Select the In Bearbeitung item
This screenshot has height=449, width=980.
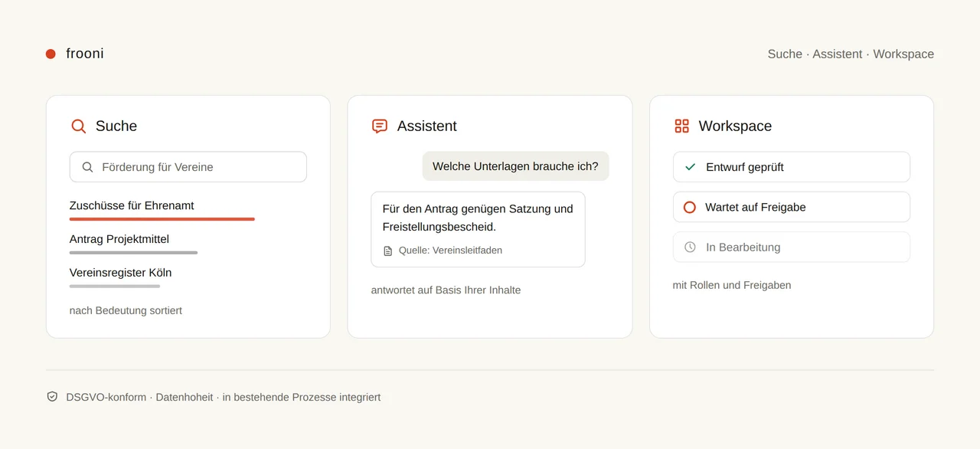pos(792,247)
